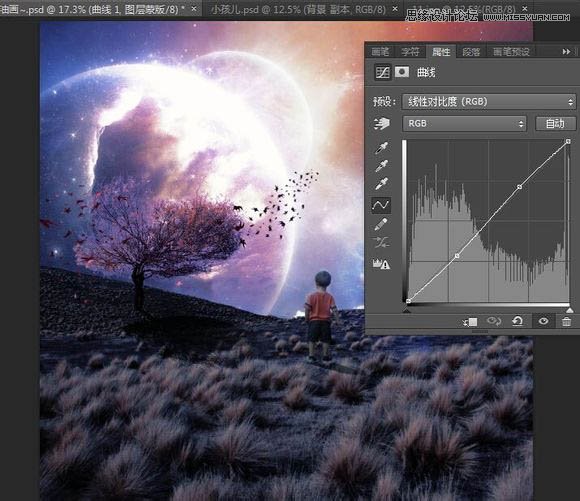Pick the white point eyedropper

[382, 184]
